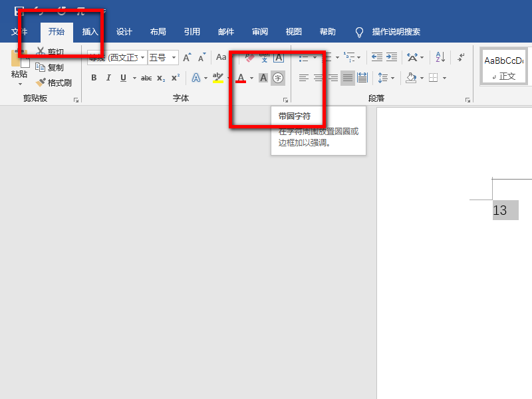The width and height of the screenshot is (532, 399).
Task: Click the Shading paint bucket icon
Action: 411,78
